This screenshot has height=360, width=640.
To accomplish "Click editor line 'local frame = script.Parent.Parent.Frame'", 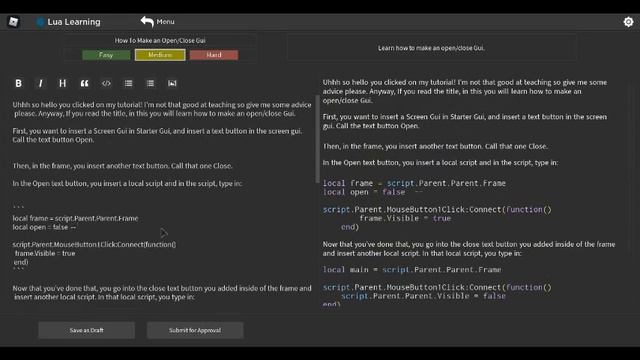I will tap(76, 218).
